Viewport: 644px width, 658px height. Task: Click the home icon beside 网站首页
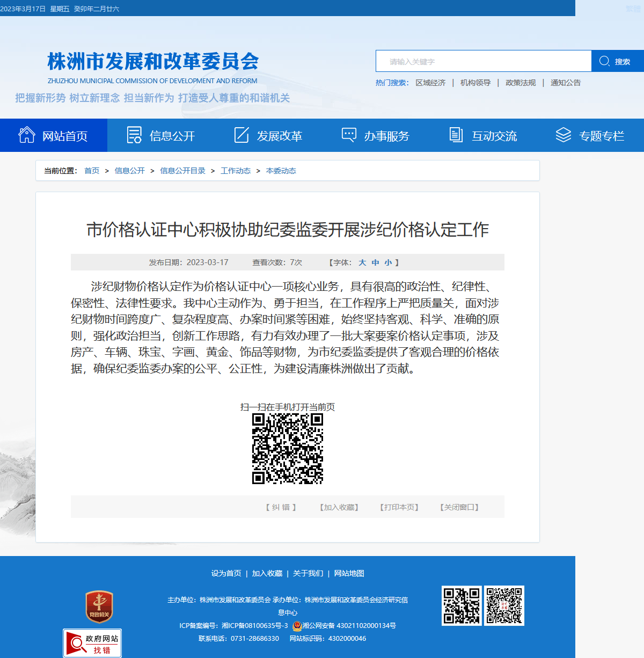click(27, 135)
